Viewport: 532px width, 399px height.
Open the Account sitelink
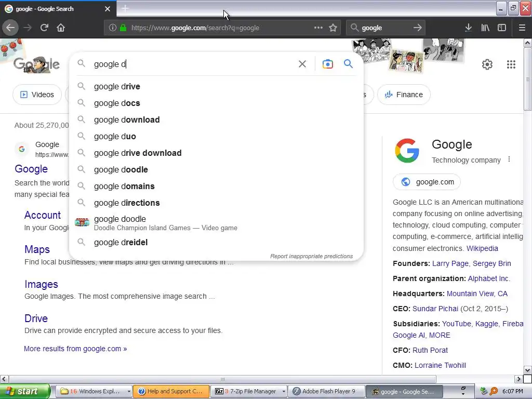click(43, 215)
